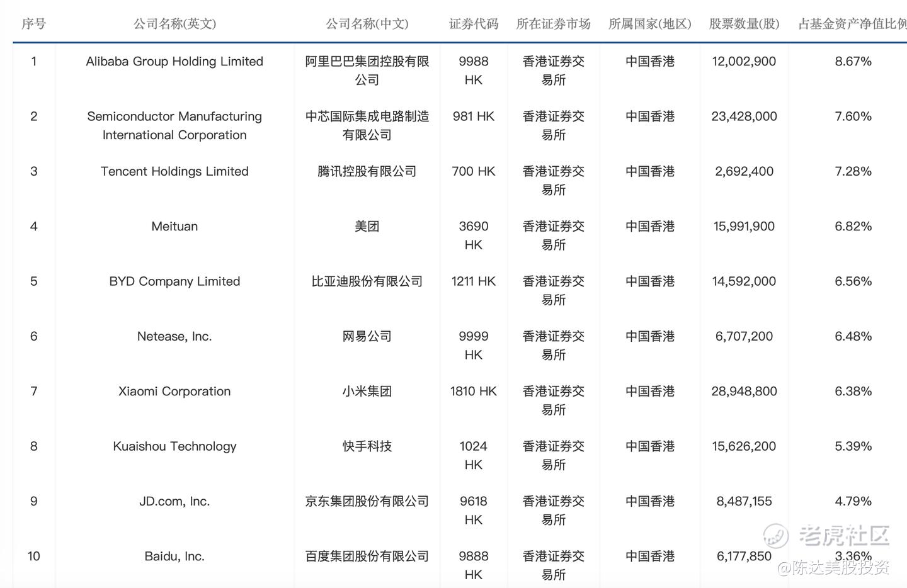The image size is (907, 588).
Task: Click share count 2,692,400
Action: 744,171
